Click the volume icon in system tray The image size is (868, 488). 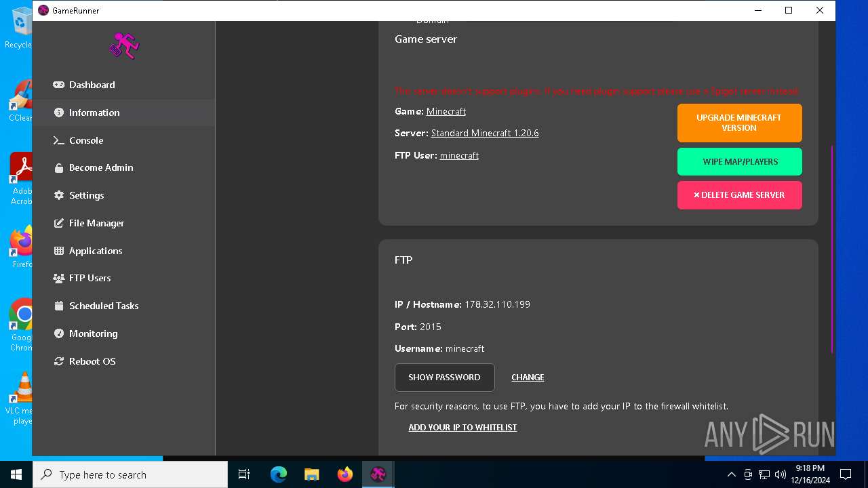click(781, 474)
